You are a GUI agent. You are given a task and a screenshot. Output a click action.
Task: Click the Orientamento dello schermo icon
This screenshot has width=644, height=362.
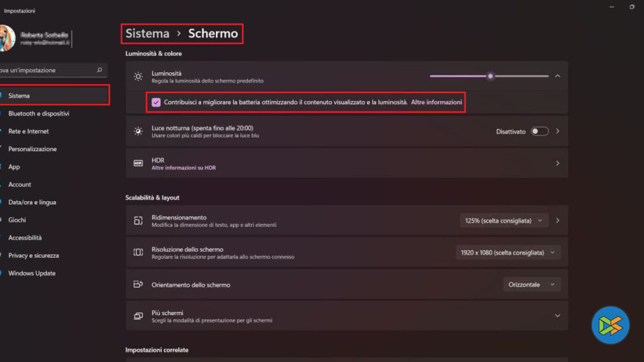[138, 285]
